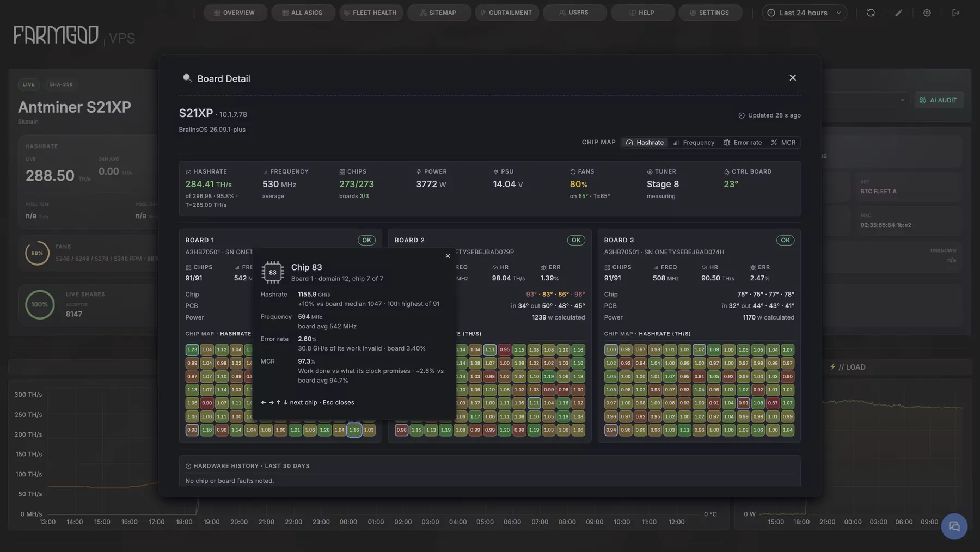The width and height of the screenshot is (980, 552).
Task: Click Board 3 OK status badge
Action: click(x=785, y=240)
